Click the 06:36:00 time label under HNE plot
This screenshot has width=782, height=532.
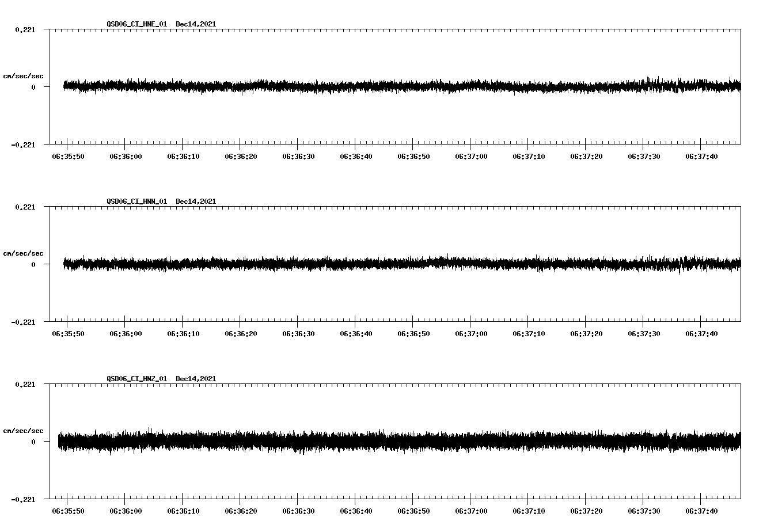(126, 157)
